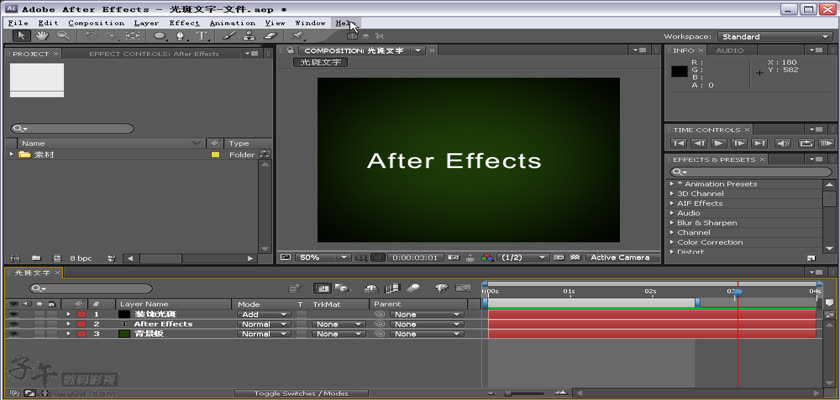The width and height of the screenshot is (840, 400).
Task: Open the Mode dropdown for After Effects layer
Action: 264,324
